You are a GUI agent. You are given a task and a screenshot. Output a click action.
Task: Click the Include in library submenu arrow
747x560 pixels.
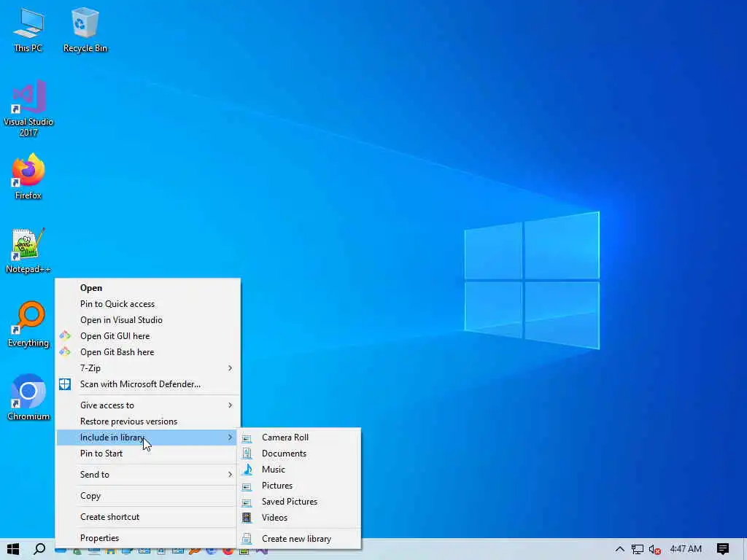coord(230,437)
